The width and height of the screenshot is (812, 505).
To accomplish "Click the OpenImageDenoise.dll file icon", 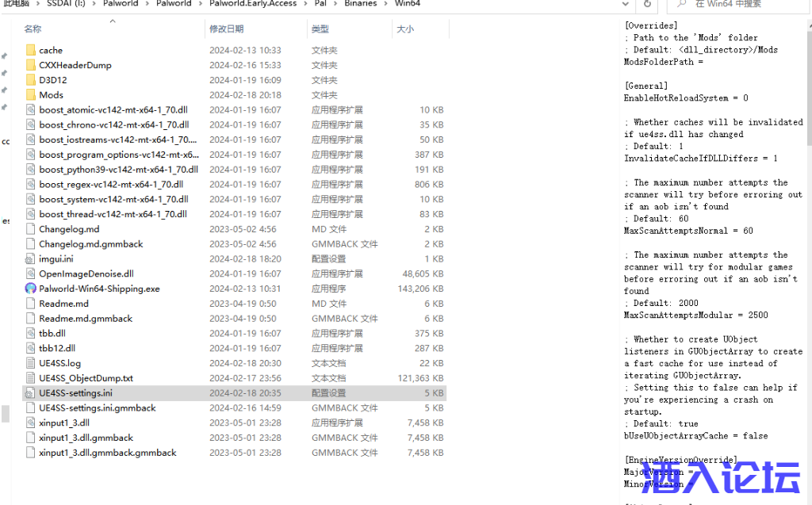I will 31,274.
